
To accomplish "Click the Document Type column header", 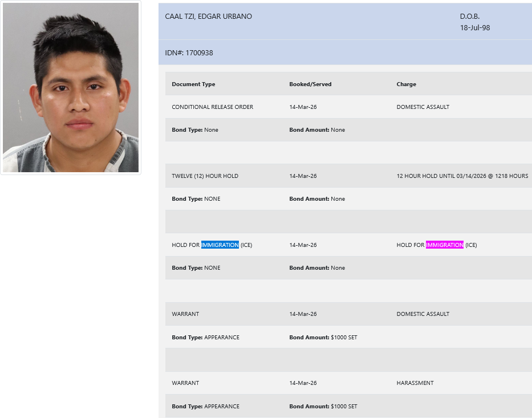I will pyautogui.click(x=193, y=84).
